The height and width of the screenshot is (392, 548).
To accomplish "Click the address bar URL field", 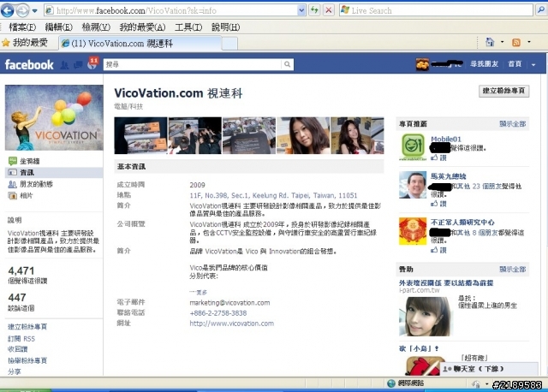I will point(171,11).
